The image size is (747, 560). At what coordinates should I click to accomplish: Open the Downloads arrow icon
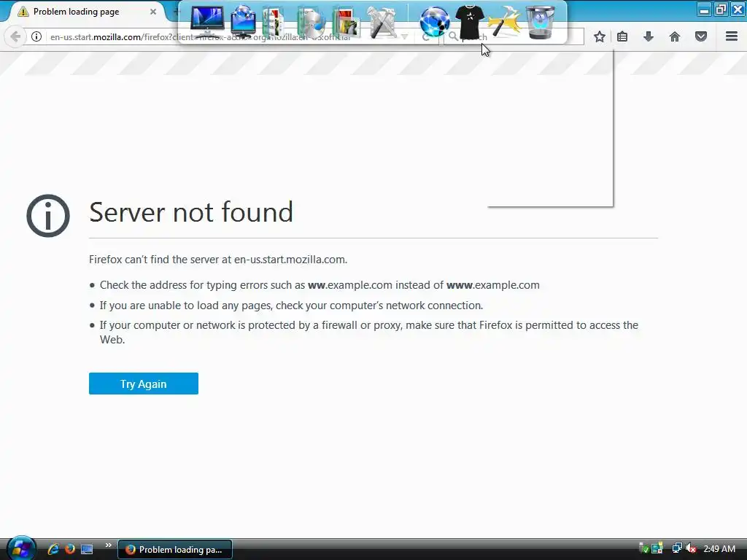pos(649,36)
